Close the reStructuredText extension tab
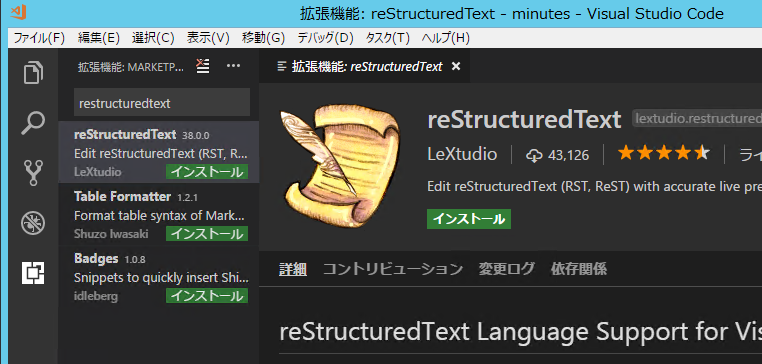The height and width of the screenshot is (364, 762). point(455,67)
